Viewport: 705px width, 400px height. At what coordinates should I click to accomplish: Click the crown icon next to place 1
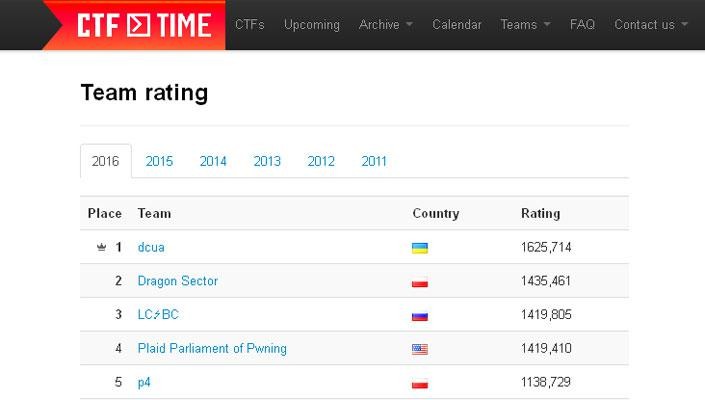[x=101, y=247]
